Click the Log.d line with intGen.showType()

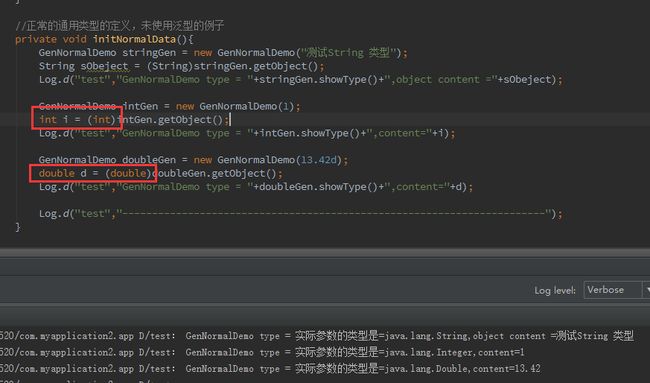(247, 133)
